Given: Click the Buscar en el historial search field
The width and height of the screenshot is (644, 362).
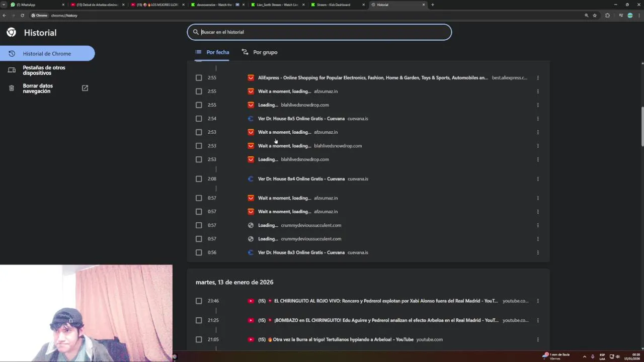Looking at the screenshot, I should tap(319, 32).
